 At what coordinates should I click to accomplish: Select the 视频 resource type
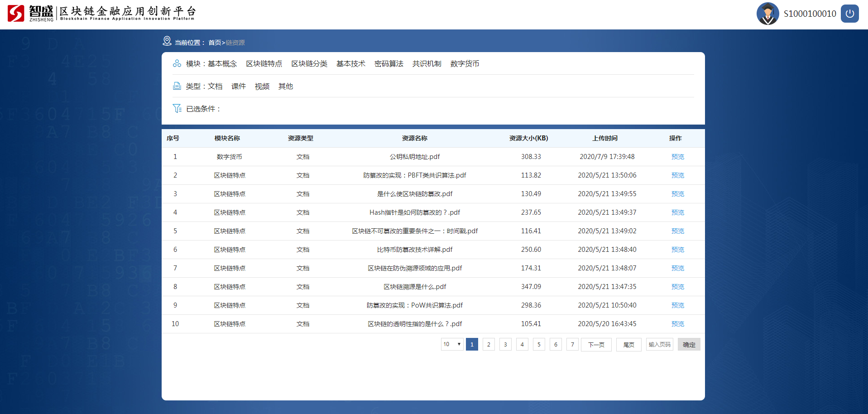point(262,87)
